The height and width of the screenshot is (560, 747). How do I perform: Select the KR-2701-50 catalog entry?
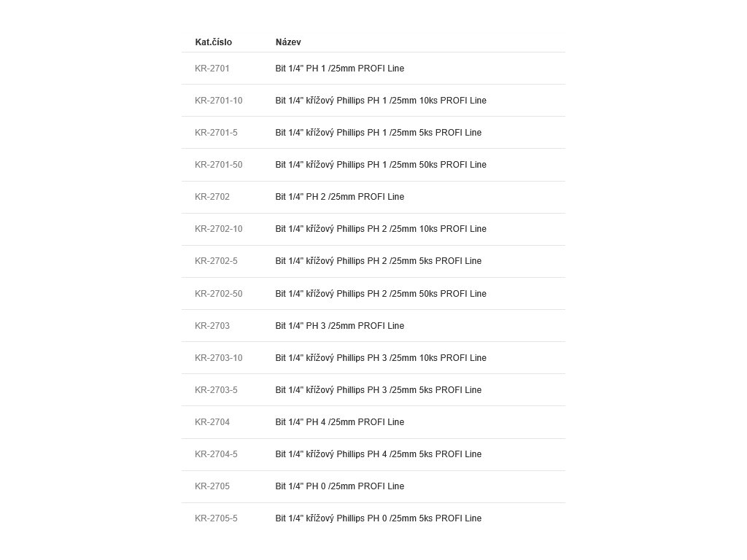[219, 165]
